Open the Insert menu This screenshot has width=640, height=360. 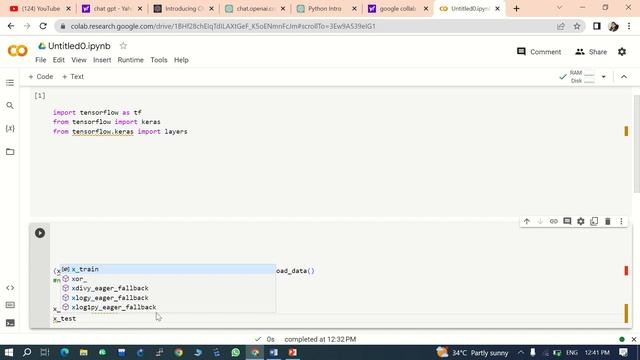click(102, 60)
